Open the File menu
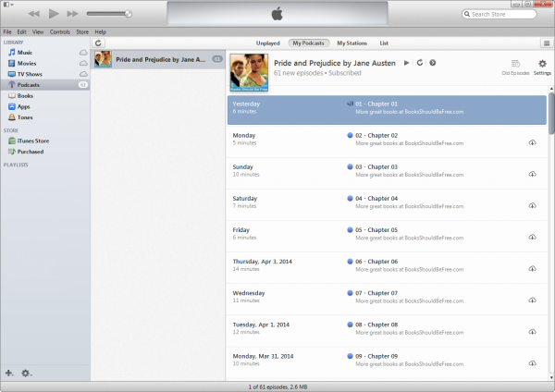 pyautogui.click(x=7, y=31)
